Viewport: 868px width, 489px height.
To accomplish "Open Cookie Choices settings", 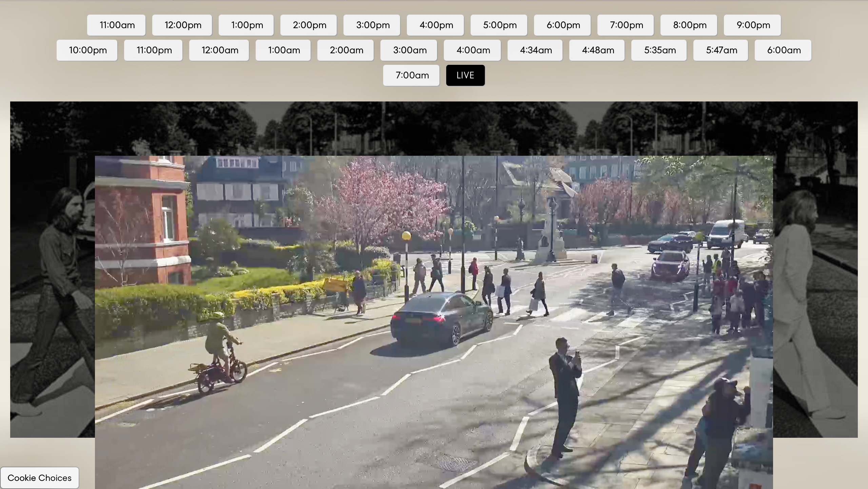I will 40,478.
